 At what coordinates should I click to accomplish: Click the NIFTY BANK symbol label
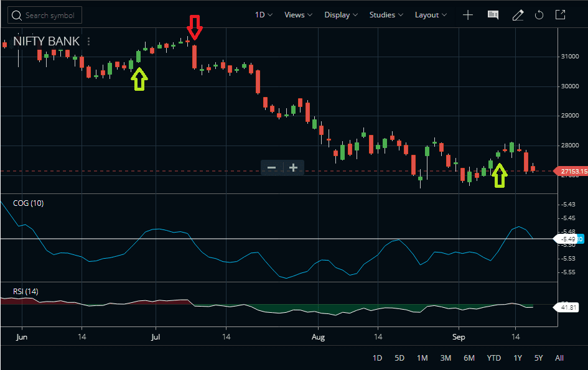[46, 41]
